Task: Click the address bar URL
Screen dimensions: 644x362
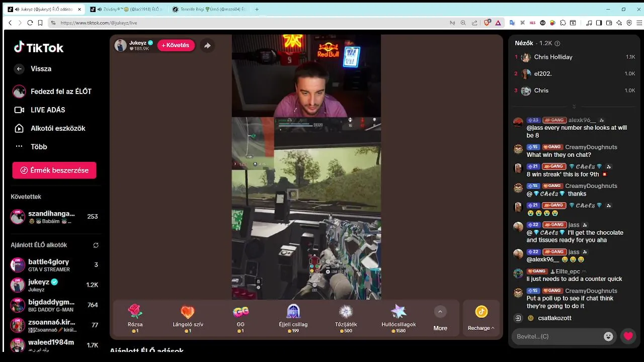Action: 99,23
